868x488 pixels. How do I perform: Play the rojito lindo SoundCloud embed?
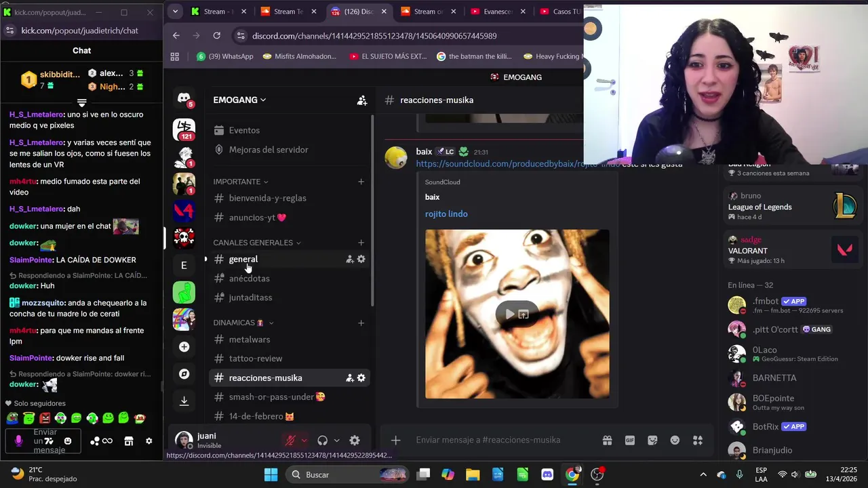point(509,314)
